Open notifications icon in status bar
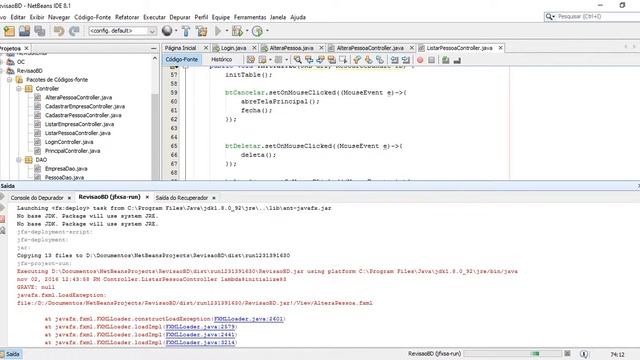The width and height of the screenshot is (640, 360). 584,354
